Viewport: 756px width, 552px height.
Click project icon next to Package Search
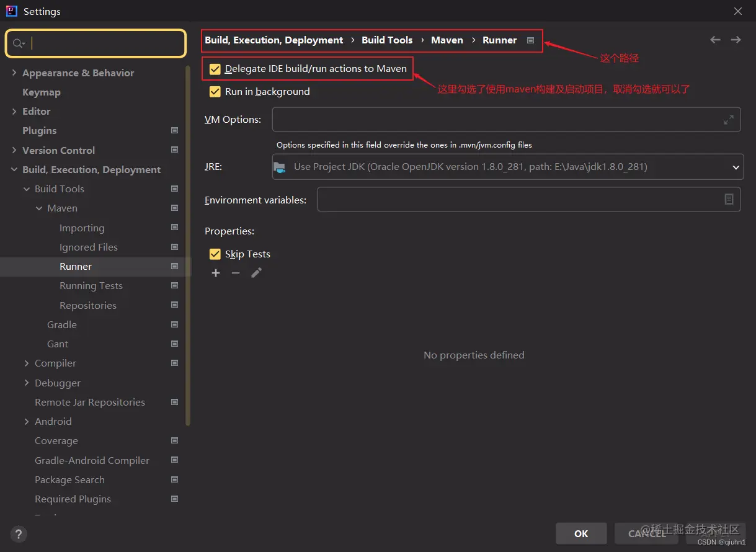(x=174, y=479)
